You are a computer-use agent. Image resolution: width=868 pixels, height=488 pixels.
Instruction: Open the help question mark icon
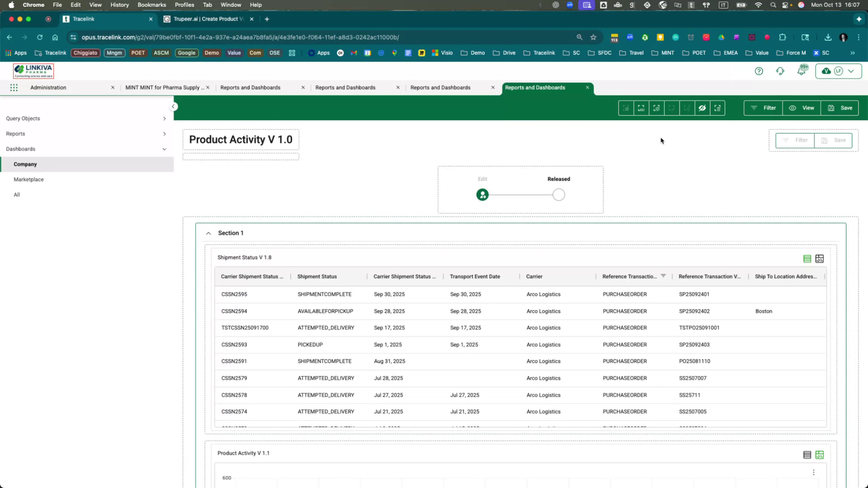759,71
